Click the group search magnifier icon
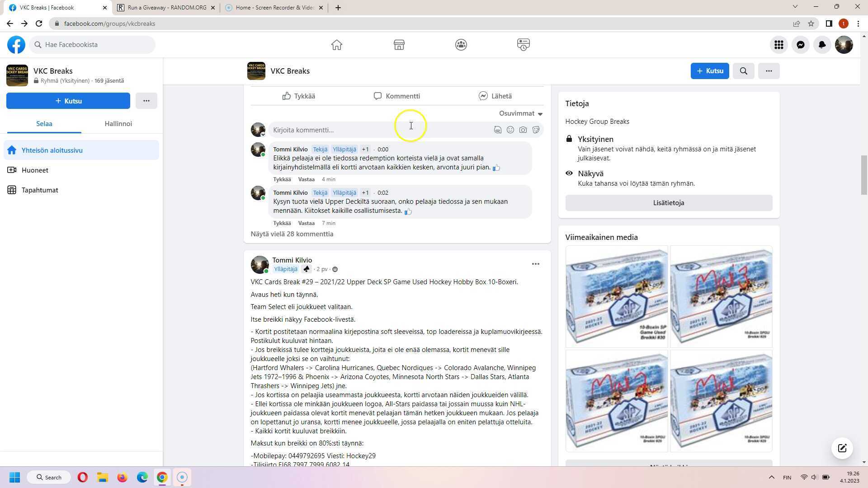This screenshot has height=488, width=868. (x=743, y=71)
